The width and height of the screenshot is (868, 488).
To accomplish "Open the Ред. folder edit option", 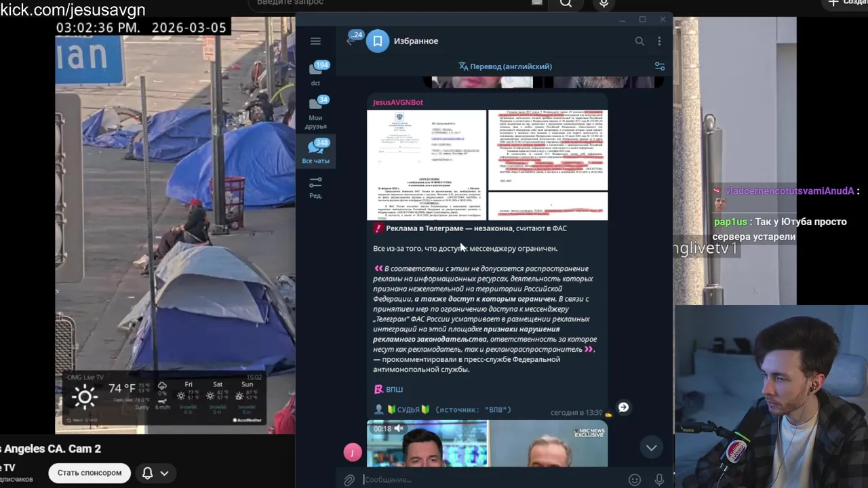I will pos(316,188).
